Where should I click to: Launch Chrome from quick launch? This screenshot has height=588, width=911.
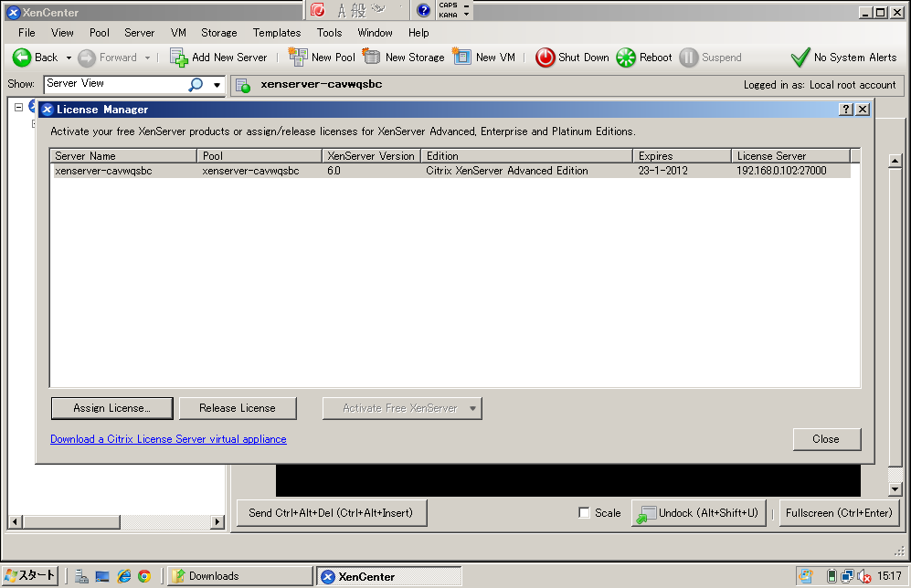click(144, 576)
